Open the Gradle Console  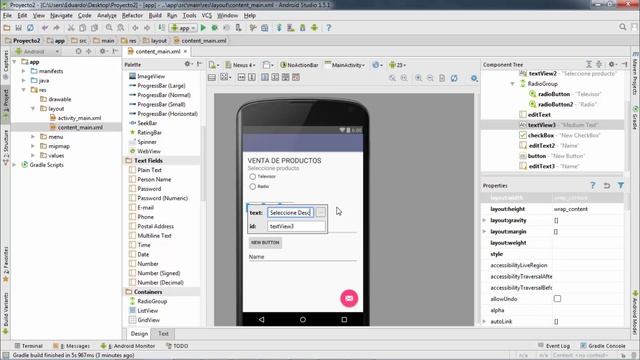[x=603, y=346]
